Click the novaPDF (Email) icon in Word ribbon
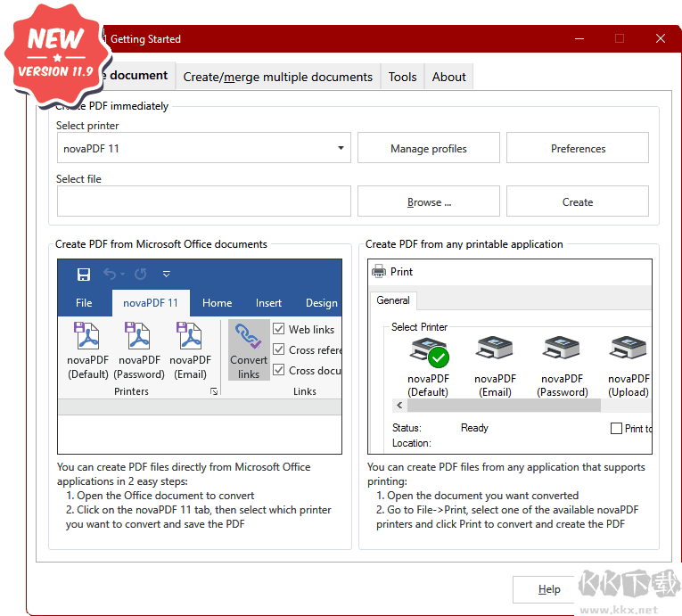 click(x=190, y=337)
